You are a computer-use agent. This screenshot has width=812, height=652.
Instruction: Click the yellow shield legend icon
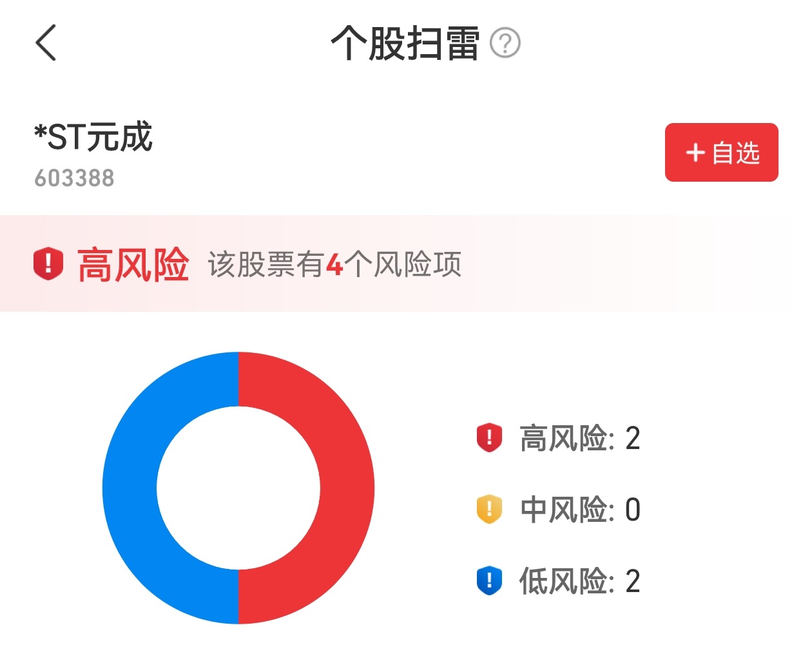pos(489,510)
